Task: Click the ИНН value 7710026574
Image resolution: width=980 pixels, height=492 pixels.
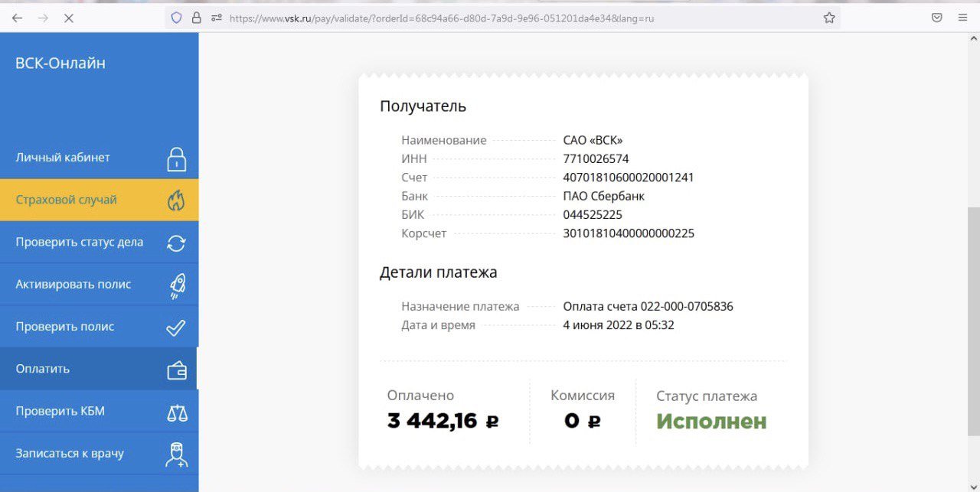Action: tap(596, 159)
